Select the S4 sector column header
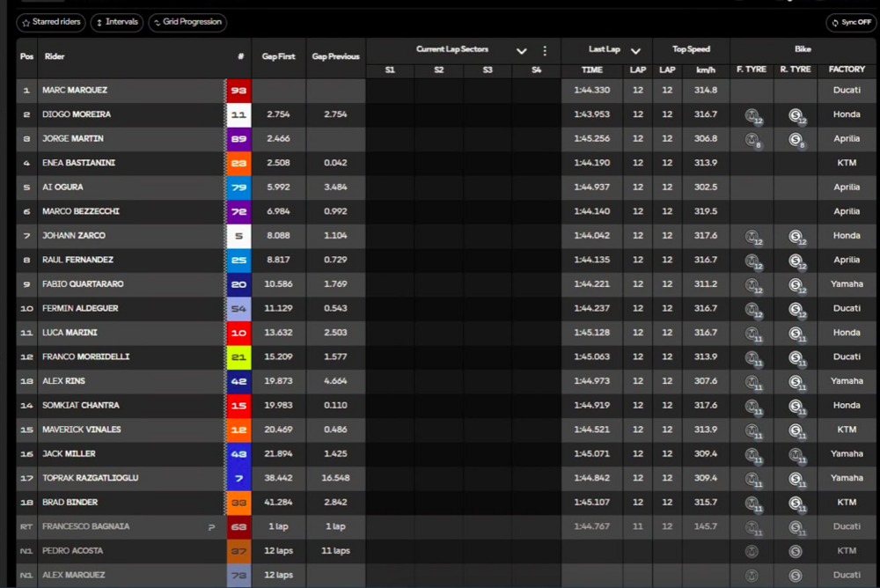Screen dimensions: 880x588 coord(537,70)
